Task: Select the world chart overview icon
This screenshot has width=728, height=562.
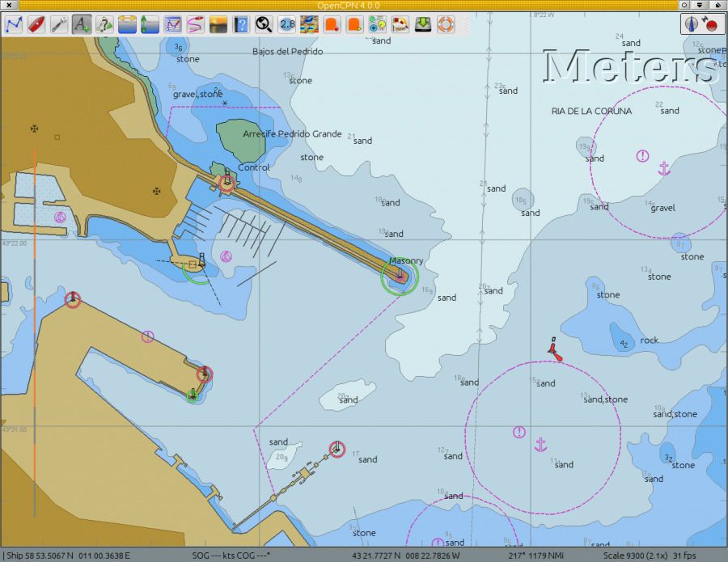Action: click(261, 24)
